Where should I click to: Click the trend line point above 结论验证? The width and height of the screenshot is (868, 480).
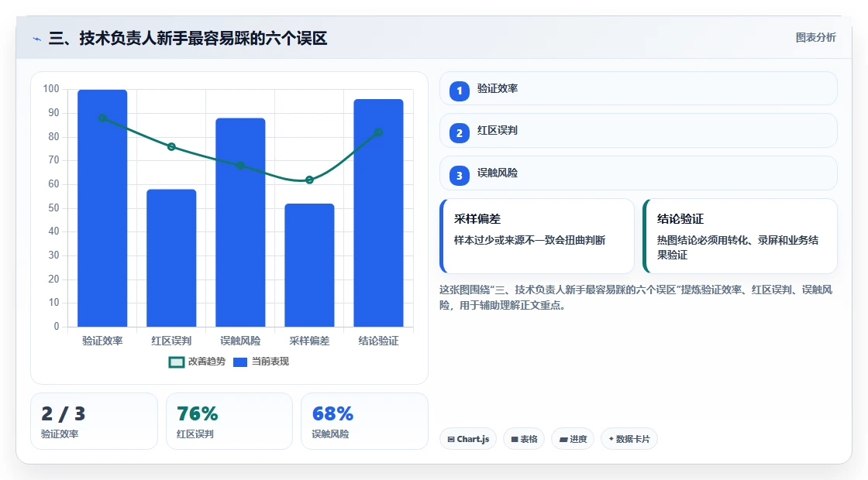tap(379, 132)
